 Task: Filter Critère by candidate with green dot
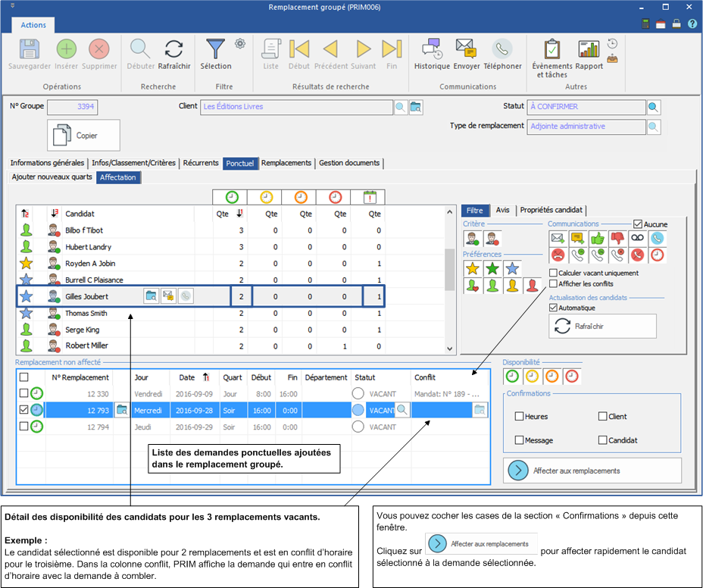coord(473,239)
